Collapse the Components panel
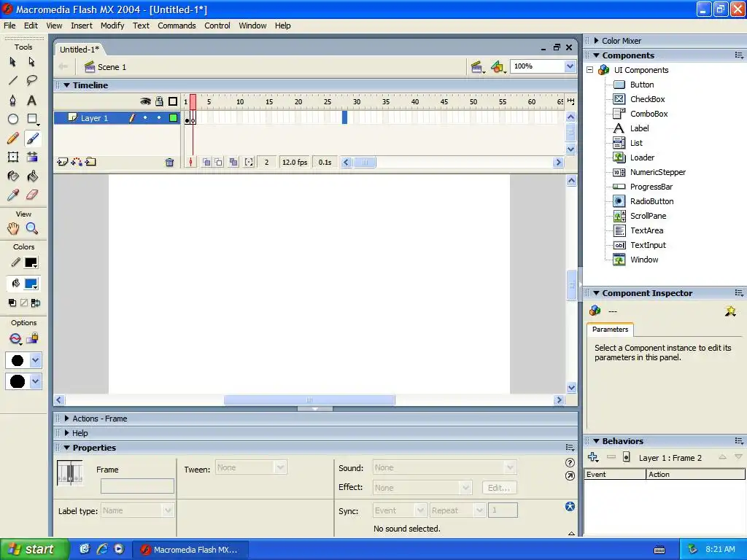This screenshot has height=560, width=747. tap(596, 55)
